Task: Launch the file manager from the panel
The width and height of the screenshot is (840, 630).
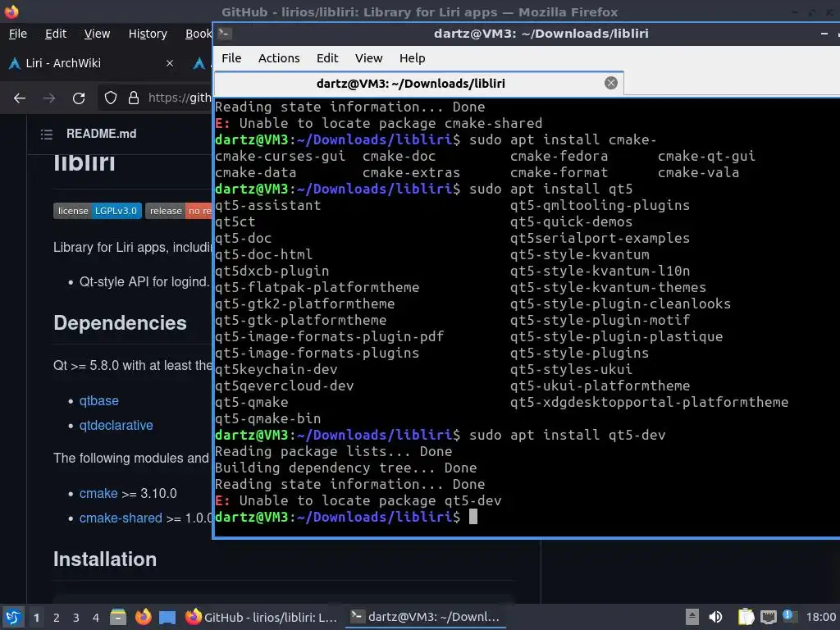Action: [x=118, y=617]
